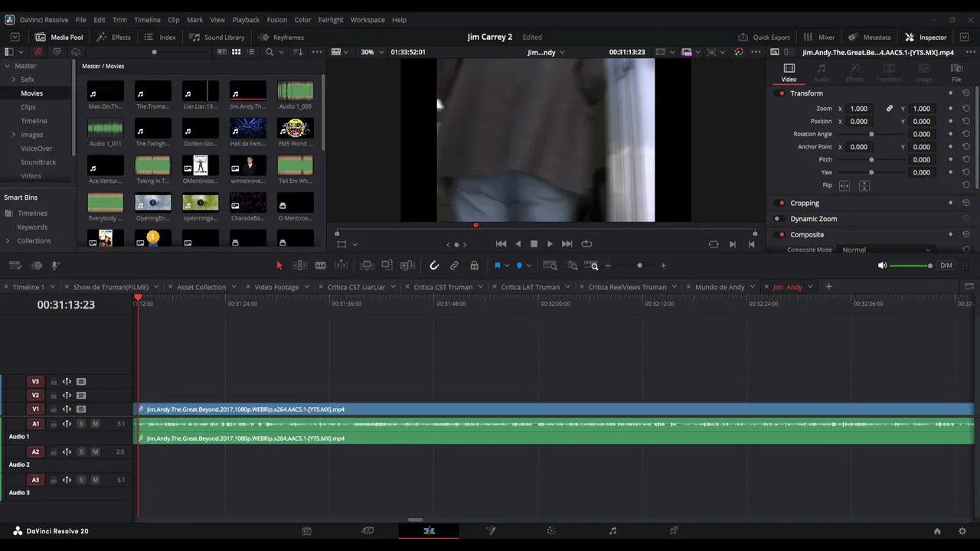The image size is (980, 551).
Task: Open the Media Pool sort dropdown
Action: tap(298, 52)
